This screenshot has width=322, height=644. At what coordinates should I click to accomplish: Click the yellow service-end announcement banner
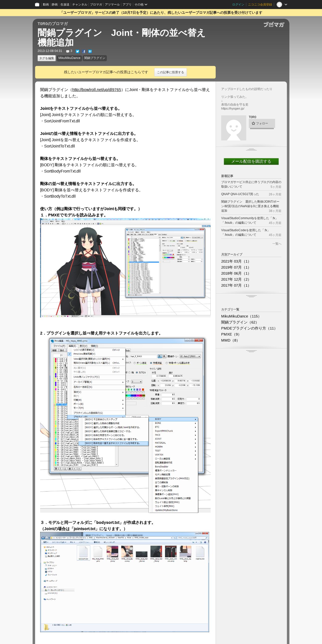[161, 13]
